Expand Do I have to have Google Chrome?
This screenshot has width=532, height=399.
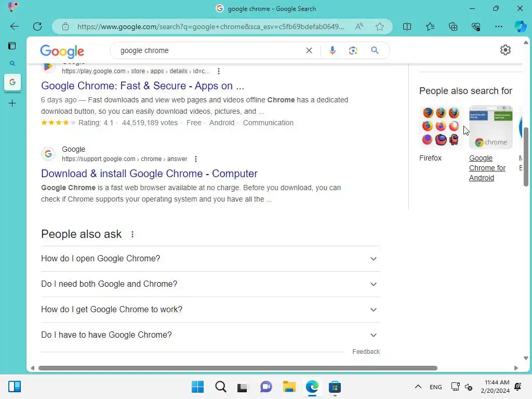point(210,335)
